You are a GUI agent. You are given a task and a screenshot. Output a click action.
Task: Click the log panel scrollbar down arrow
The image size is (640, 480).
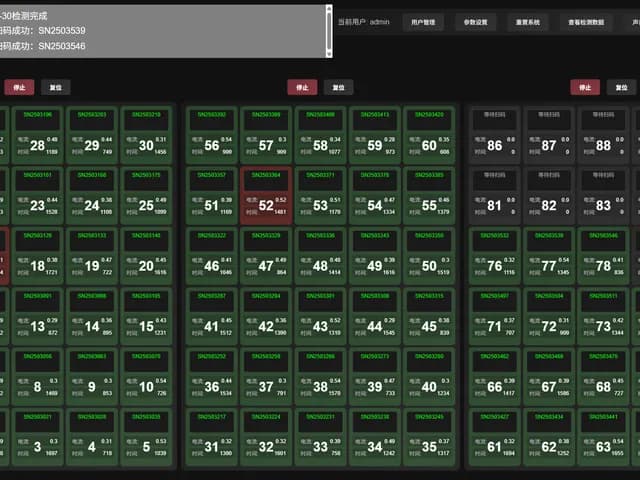(x=329, y=54)
